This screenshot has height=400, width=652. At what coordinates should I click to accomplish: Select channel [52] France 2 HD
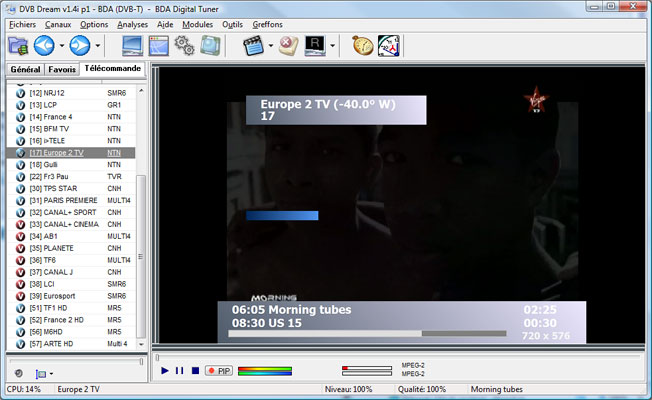tap(71, 321)
